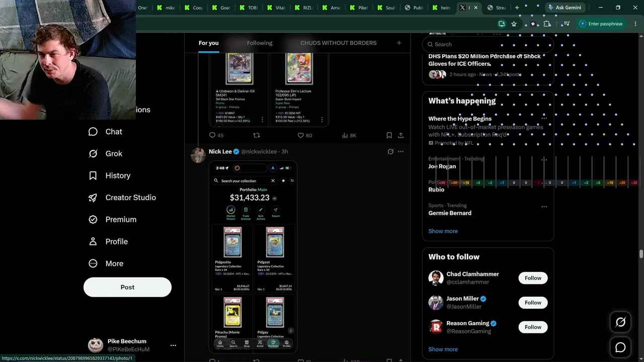Open Ask Gemini in Chrome
The height and width of the screenshot is (362, 644).
565,8
